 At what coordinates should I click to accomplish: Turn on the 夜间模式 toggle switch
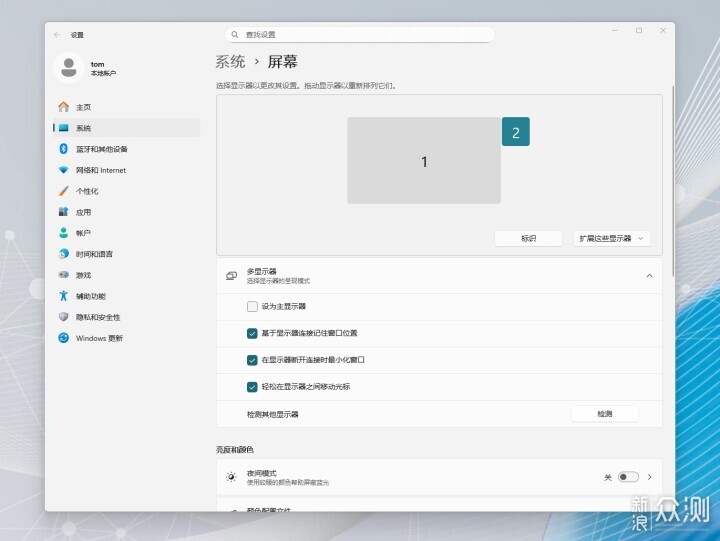coord(628,477)
